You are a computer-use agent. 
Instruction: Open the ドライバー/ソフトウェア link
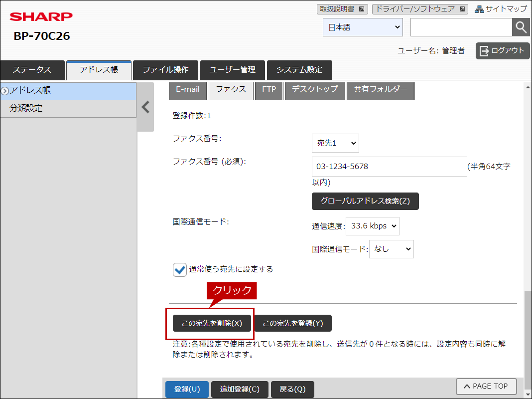(x=419, y=9)
